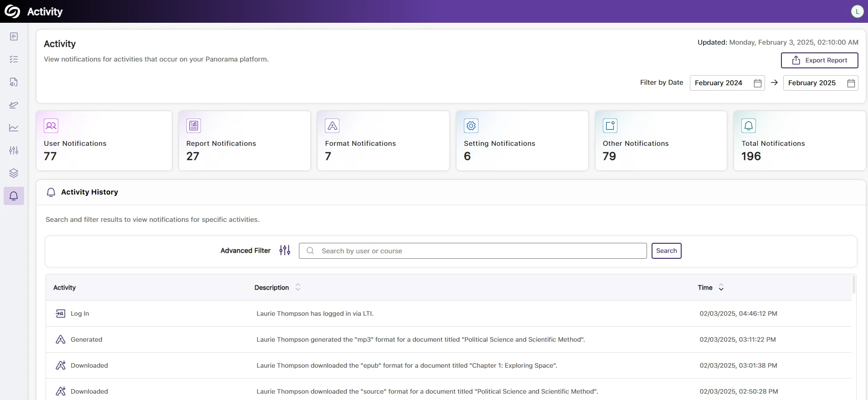Open the layers stack icon in sidebar
Image resolution: width=868 pixels, height=400 pixels.
[14, 173]
